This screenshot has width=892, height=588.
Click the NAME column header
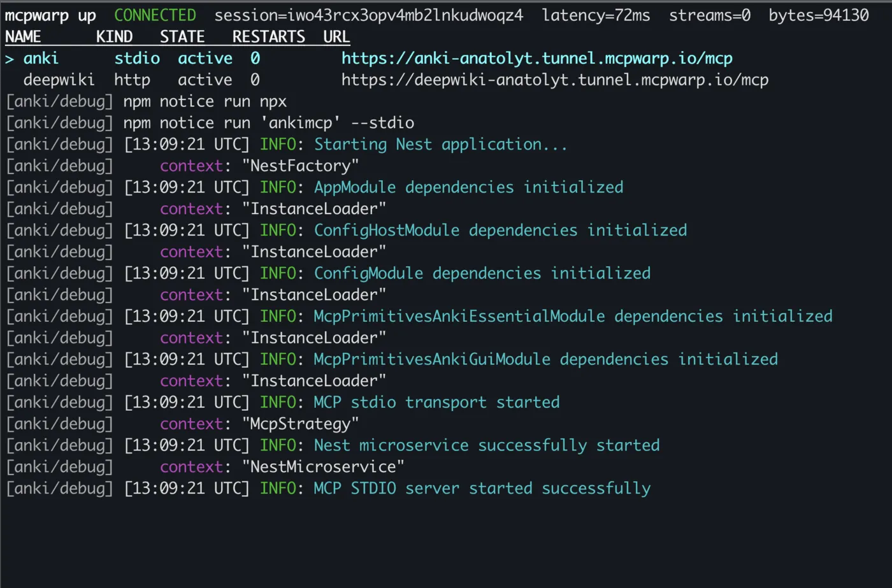tap(23, 37)
